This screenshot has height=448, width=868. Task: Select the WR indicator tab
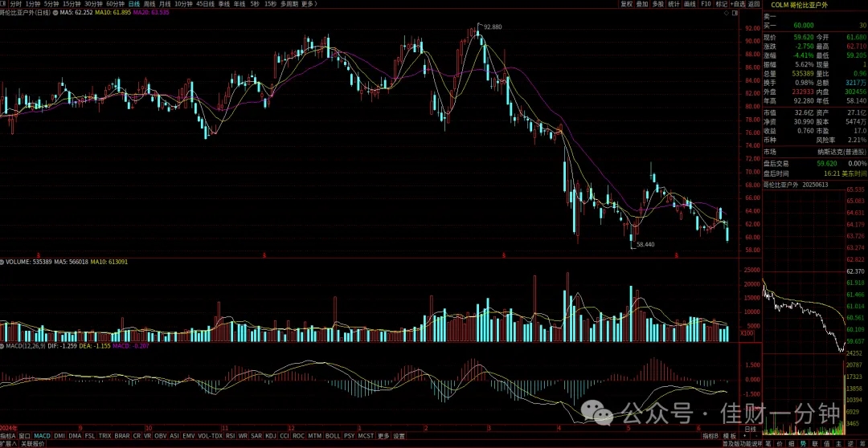click(244, 436)
